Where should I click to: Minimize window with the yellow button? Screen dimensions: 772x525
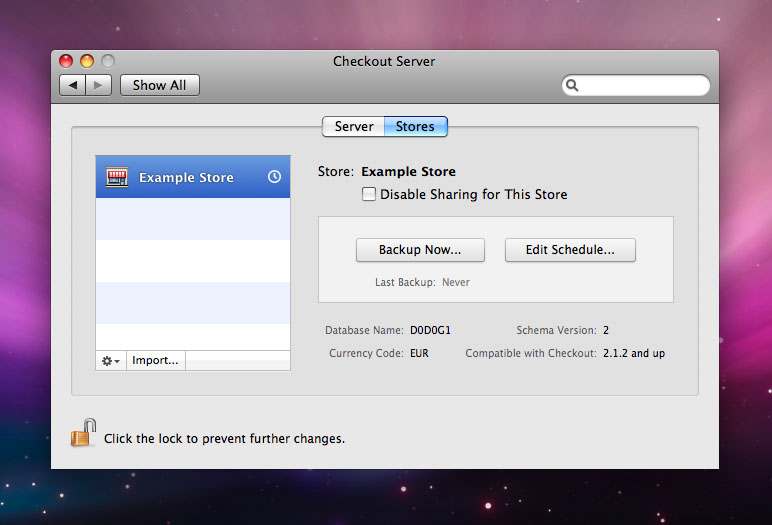[x=87, y=61]
